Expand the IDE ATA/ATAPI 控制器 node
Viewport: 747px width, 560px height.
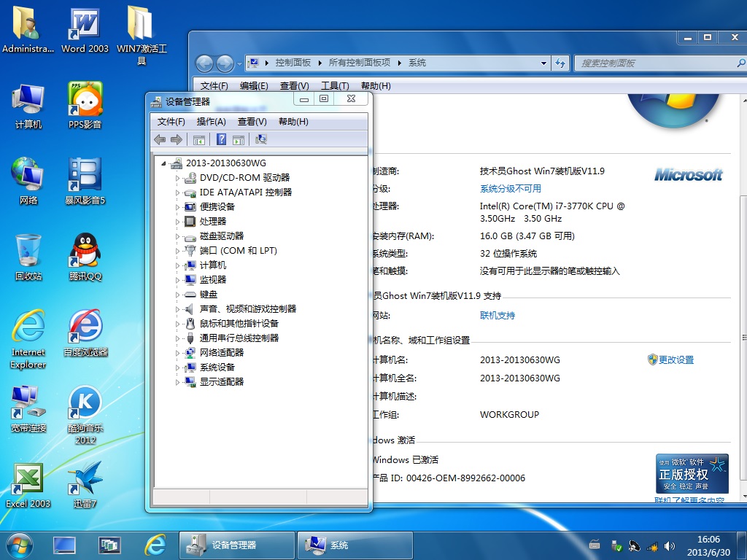click(177, 192)
